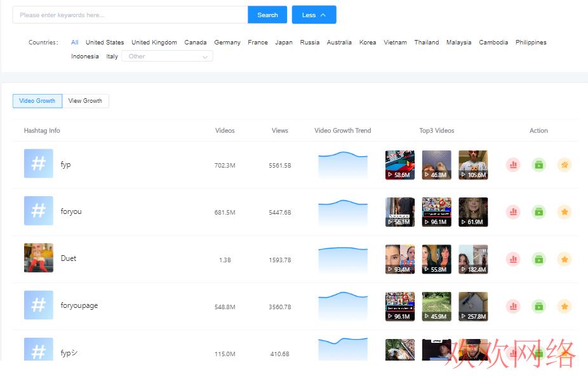Switch to the Video Growth tab

37,101
